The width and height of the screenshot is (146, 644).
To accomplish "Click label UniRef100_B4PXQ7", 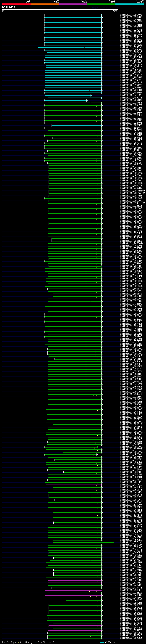I will tap(131, 580).
